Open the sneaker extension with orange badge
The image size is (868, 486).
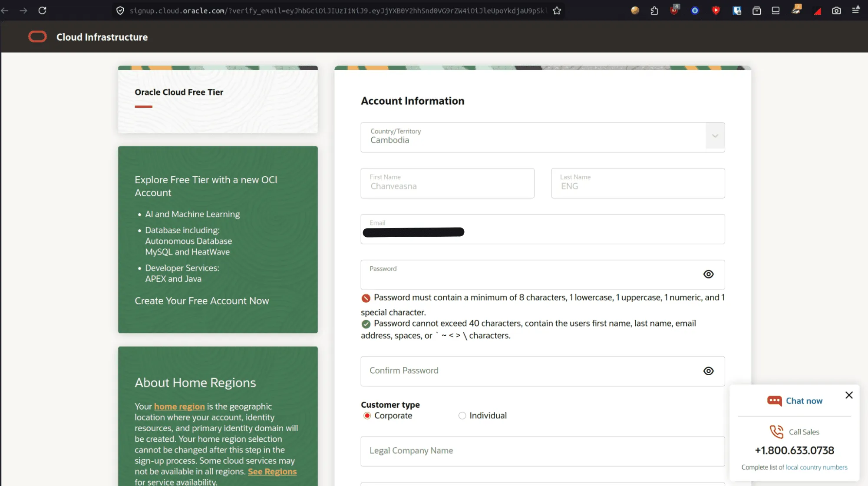tap(796, 10)
